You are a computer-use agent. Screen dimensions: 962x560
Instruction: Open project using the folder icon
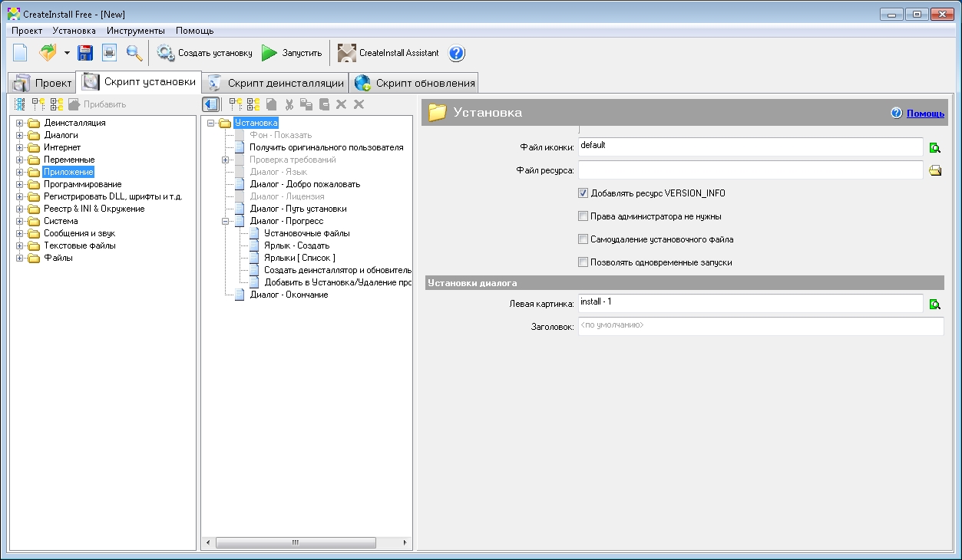[48, 53]
